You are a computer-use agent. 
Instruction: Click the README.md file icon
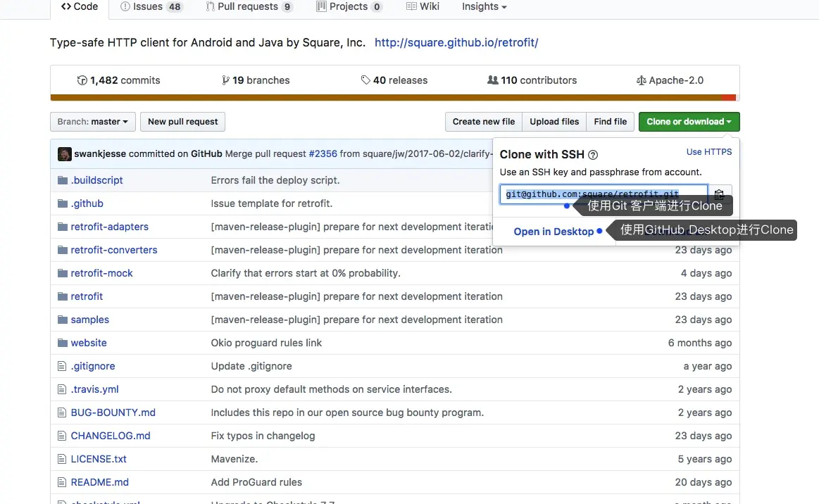tap(62, 483)
